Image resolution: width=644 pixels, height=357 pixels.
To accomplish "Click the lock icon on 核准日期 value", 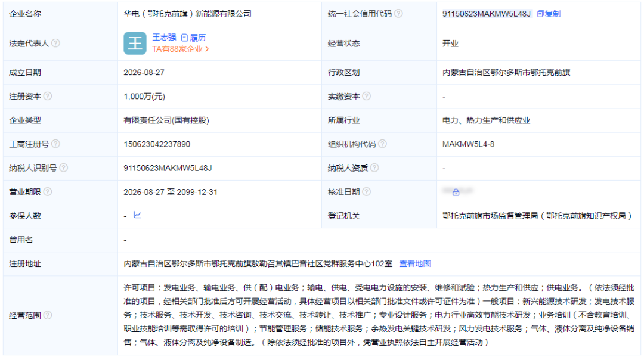I will point(456,192).
